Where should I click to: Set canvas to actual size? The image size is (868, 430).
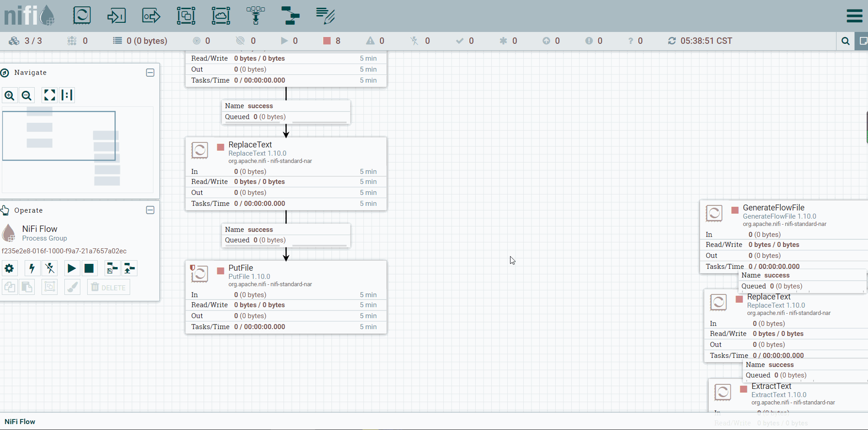click(67, 95)
